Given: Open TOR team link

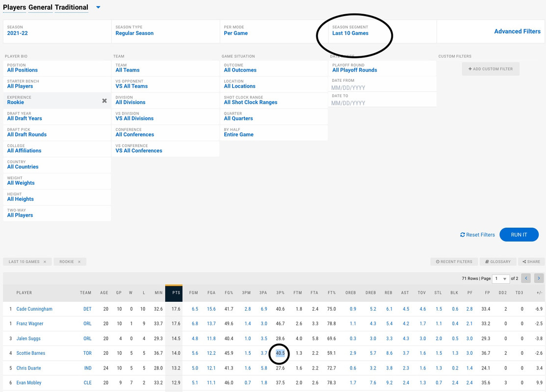Looking at the screenshot, I should point(87,353).
